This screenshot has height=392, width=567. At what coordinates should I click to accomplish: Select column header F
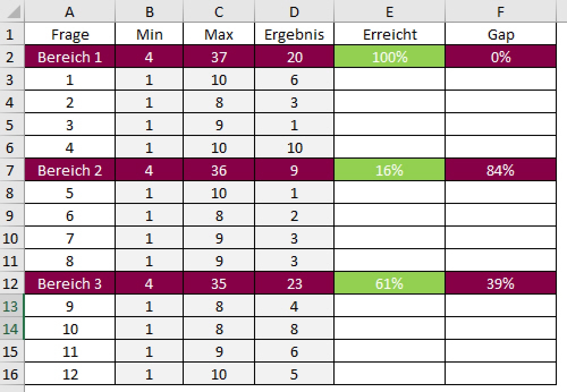[501, 11]
